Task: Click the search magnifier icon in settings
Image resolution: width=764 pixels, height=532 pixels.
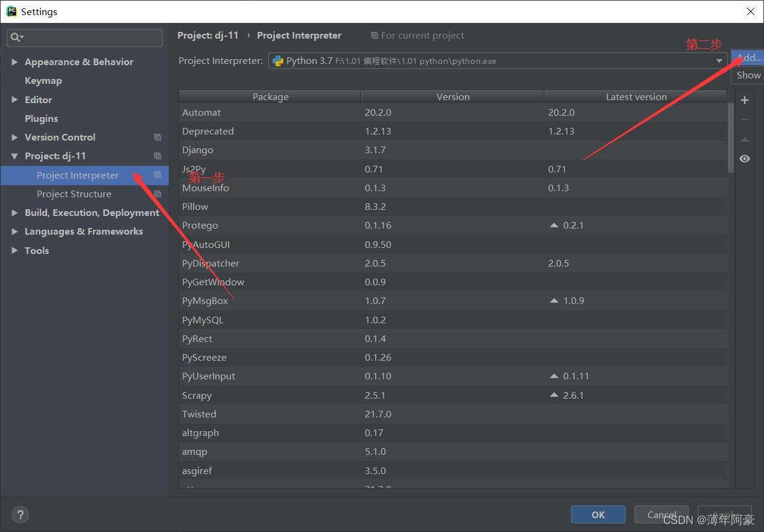Action: click(16, 37)
